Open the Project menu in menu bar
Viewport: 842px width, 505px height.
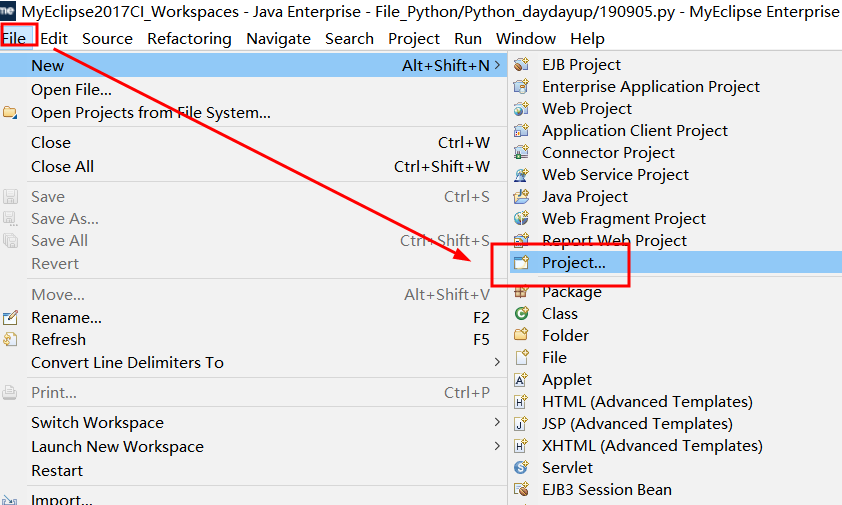pyautogui.click(x=413, y=39)
